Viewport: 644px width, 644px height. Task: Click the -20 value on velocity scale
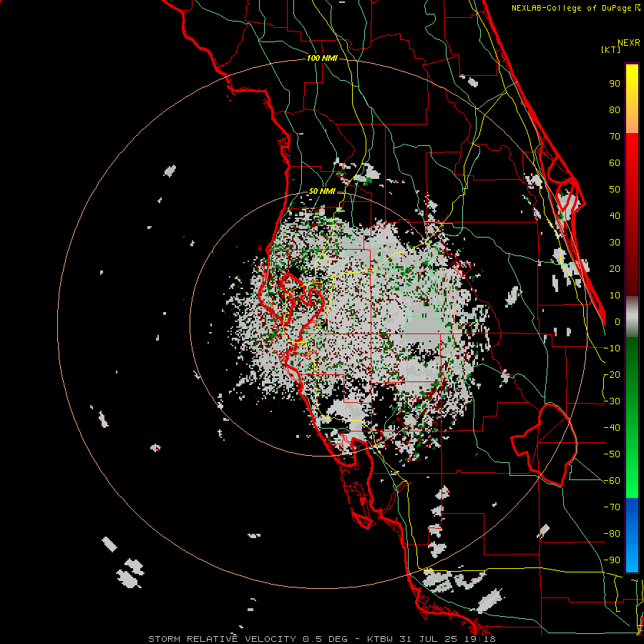click(x=612, y=375)
